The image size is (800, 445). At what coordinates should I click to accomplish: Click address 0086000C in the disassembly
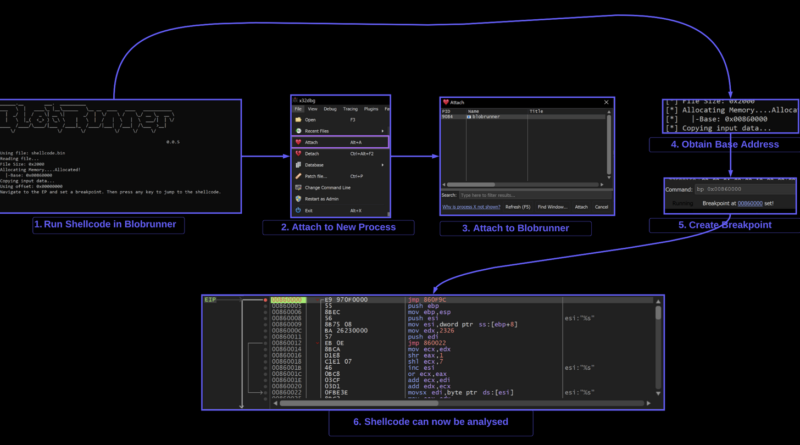pyautogui.click(x=286, y=331)
